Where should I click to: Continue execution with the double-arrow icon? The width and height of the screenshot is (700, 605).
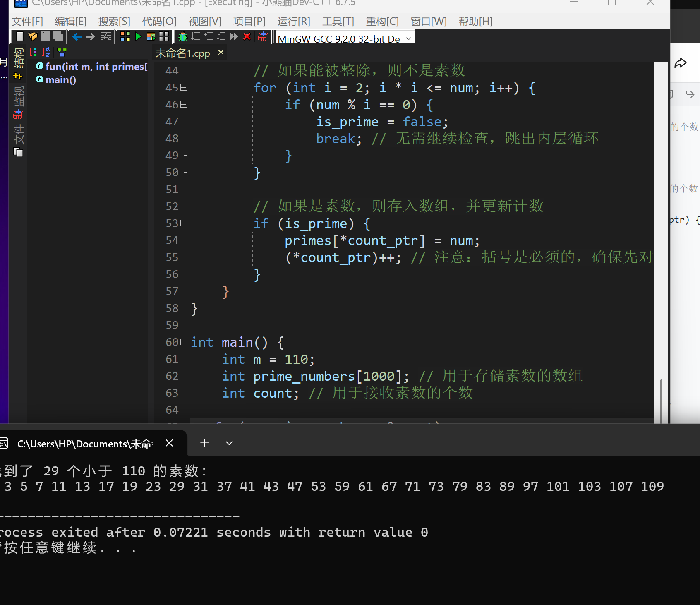click(234, 37)
